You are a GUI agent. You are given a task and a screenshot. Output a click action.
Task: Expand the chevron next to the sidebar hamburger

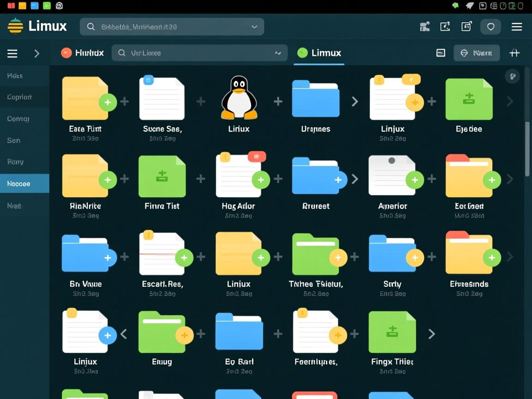pyautogui.click(x=37, y=53)
